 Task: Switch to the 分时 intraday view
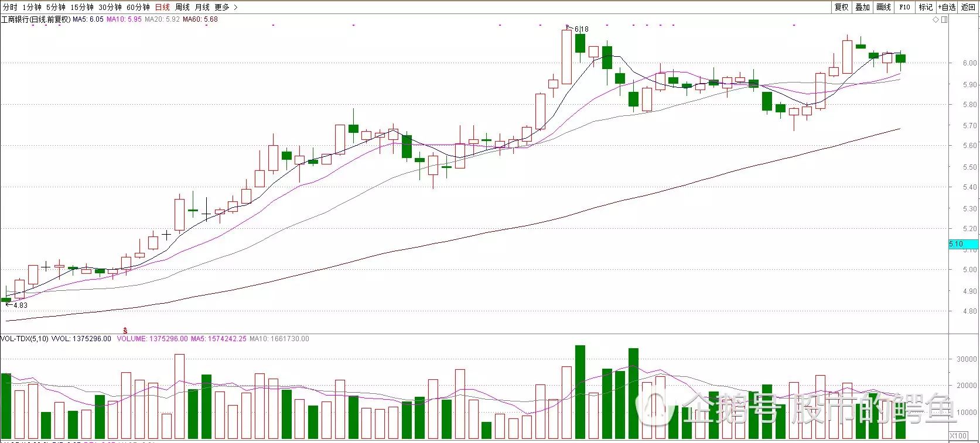coord(10,7)
